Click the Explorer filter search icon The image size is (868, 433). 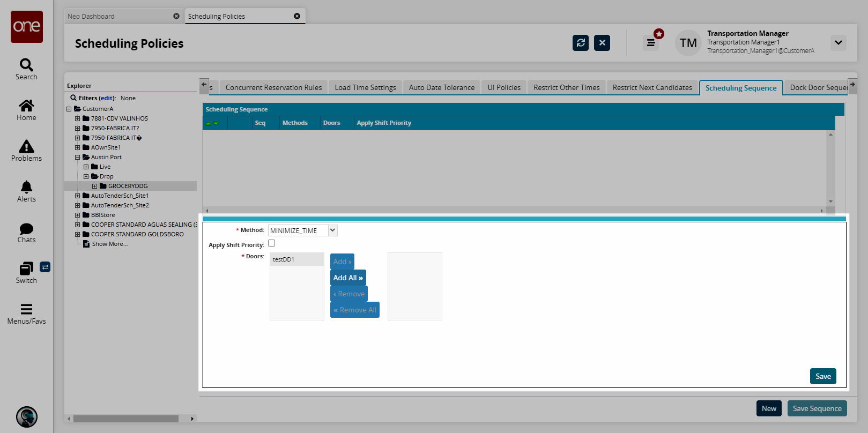pyautogui.click(x=73, y=98)
